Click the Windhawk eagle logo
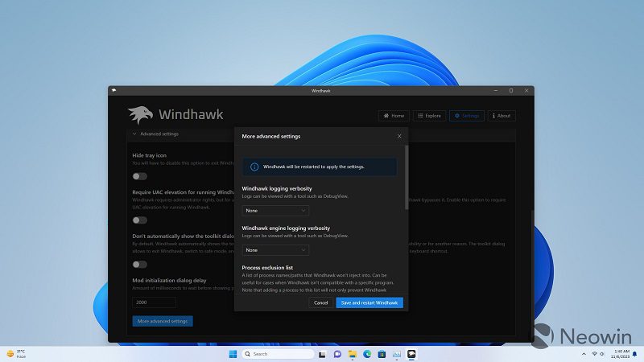The height and width of the screenshot is (362, 644). click(x=140, y=115)
